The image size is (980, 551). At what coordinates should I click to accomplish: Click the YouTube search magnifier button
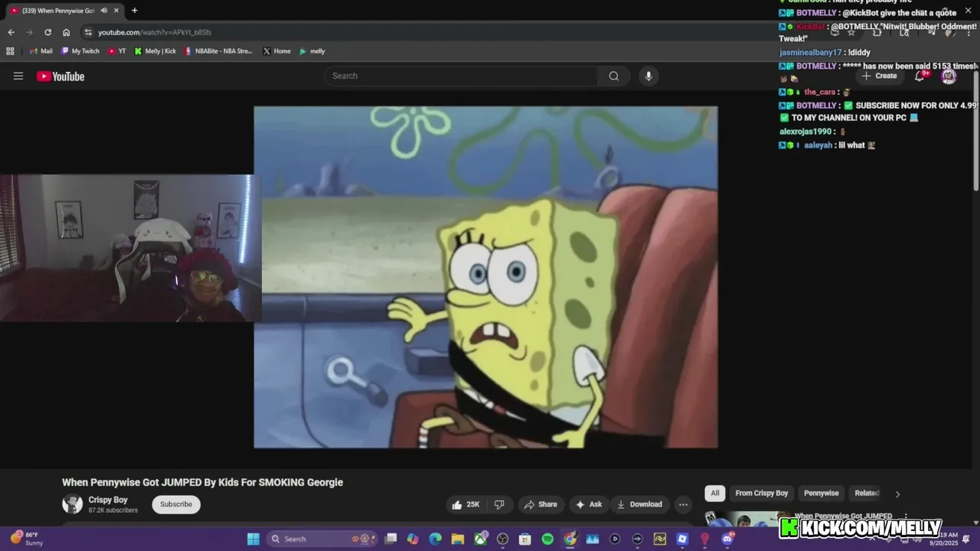tap(614, 76)
